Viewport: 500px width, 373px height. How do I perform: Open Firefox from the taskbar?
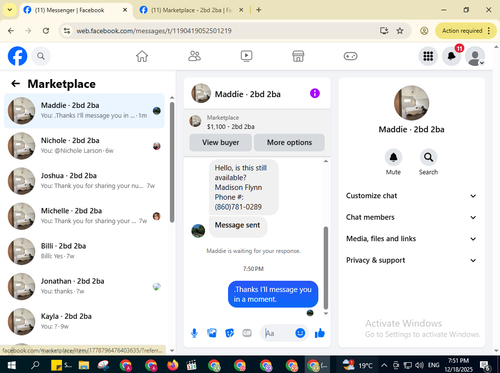(x=172, y=365)
